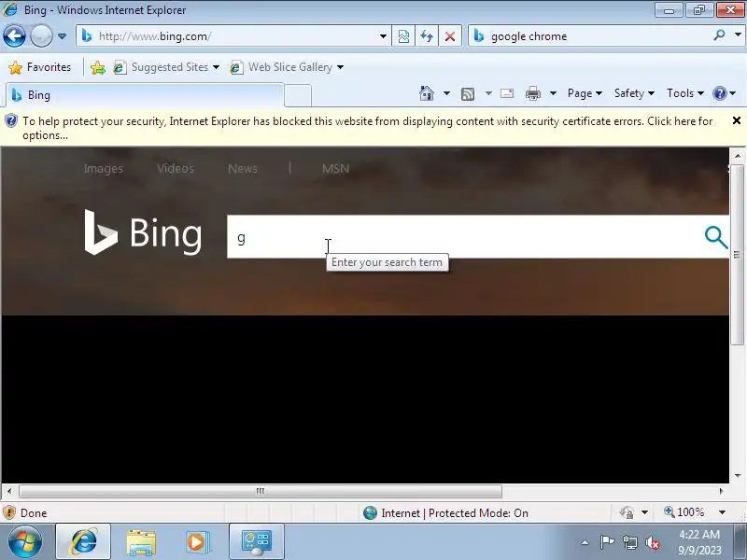Click Internet Protected Mode status text
Screen dimensions: 747x560
tap(455, 512)
